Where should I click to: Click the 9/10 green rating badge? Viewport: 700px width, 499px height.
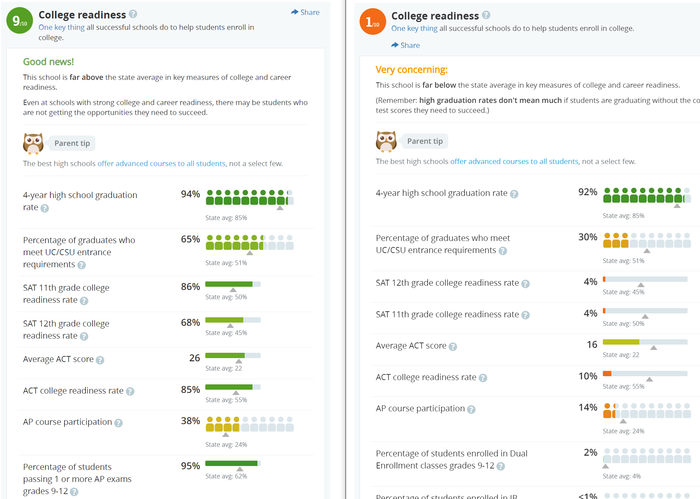pyautogui.click(x=20, y=20)
